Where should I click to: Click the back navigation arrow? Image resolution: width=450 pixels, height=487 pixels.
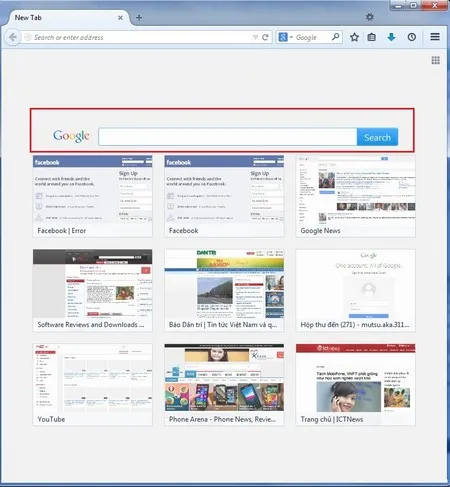point(13,37)
